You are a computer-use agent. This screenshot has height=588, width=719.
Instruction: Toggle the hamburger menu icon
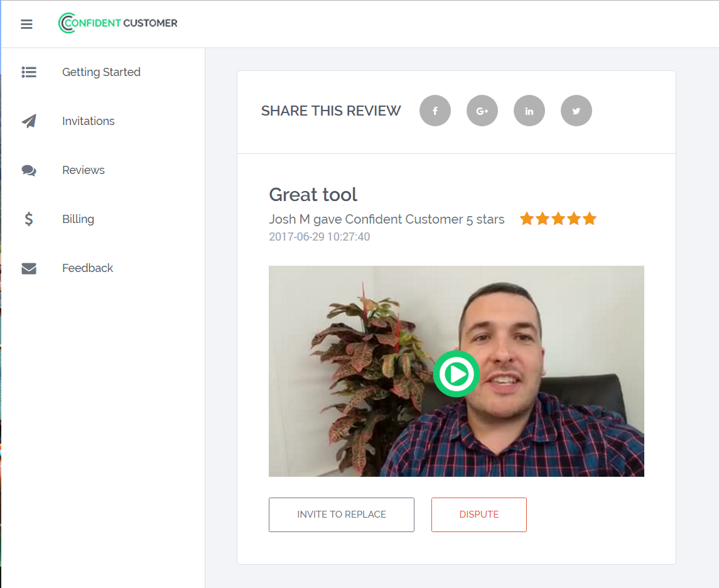coord(26,24)
